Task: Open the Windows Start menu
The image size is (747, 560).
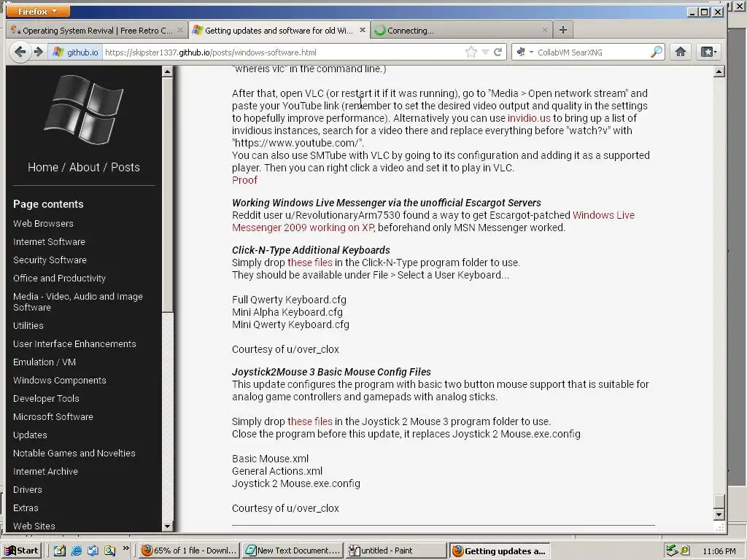Action: 21,551
